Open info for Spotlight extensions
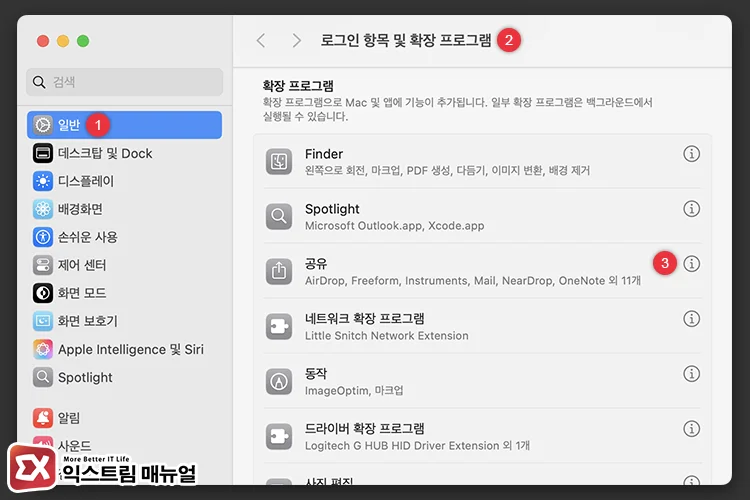The height and width of the screenshot is (500, 750). pos(691,209)
